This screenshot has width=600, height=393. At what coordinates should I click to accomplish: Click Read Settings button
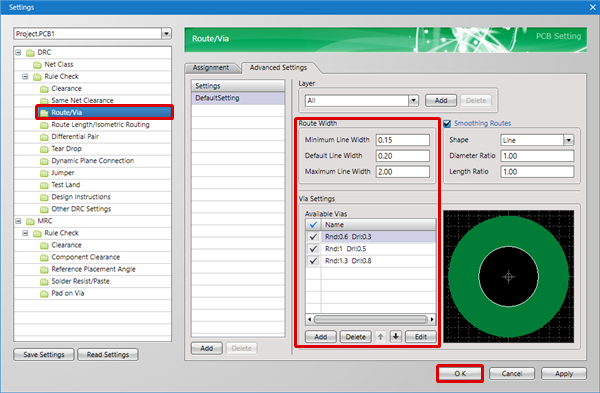(108, 355)
